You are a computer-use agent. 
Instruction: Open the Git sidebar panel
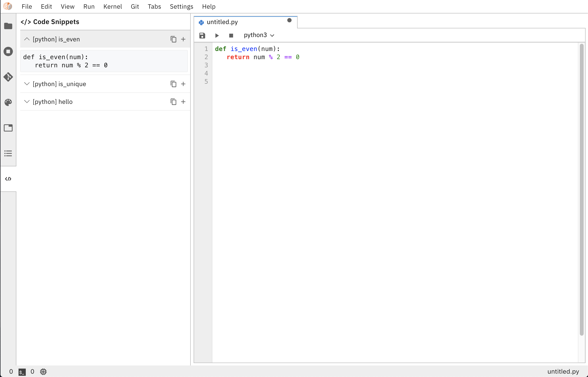pos(8,77)
